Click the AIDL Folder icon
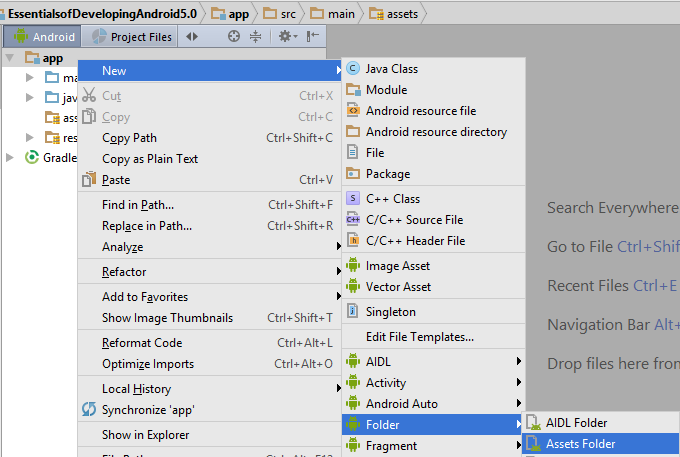 [533, 422]
